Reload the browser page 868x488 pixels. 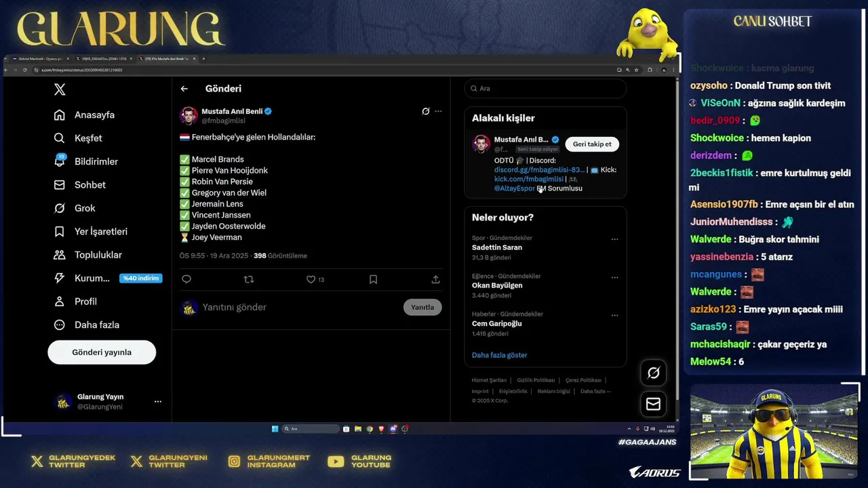click(25, 70)
